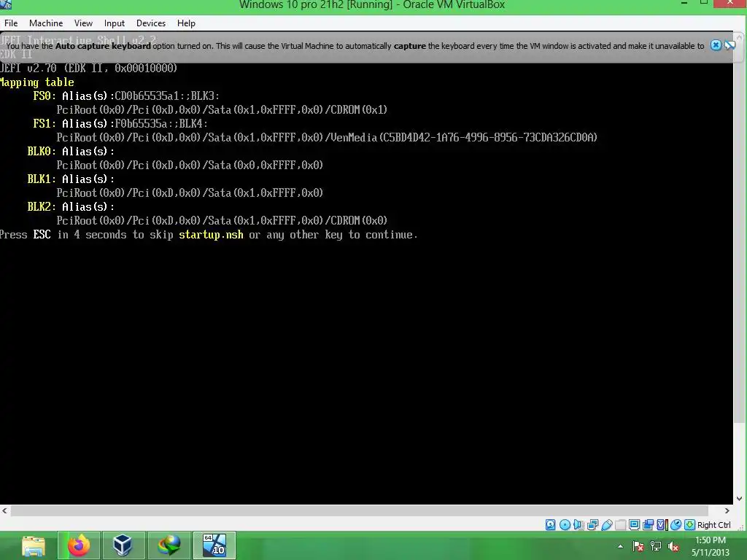Switch to VirtualBox Manager in taskbar
Image resolution: width=747 pixels, height=560 pixels.
coord(123,545)
